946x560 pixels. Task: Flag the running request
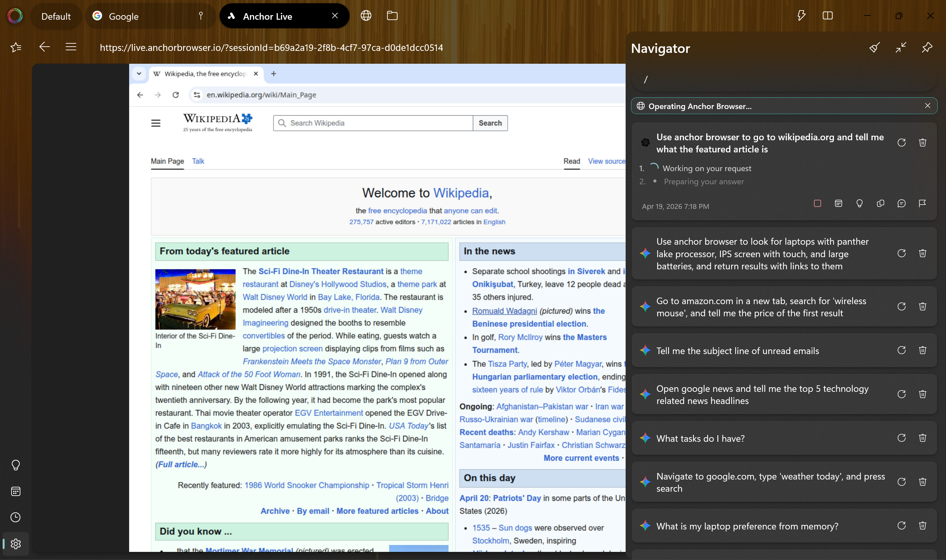tap(922, 203)
